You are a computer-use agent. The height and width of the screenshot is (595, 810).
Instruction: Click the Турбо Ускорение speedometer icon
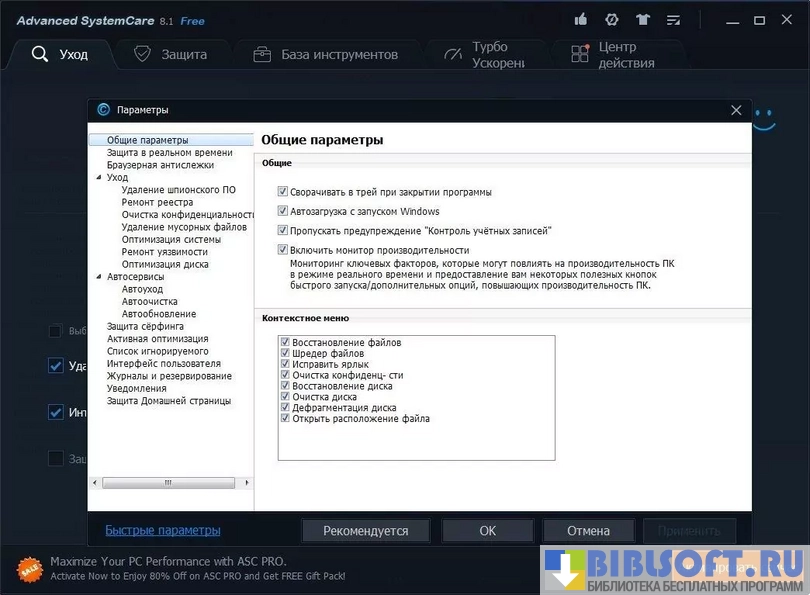click(x=453, y=54)
